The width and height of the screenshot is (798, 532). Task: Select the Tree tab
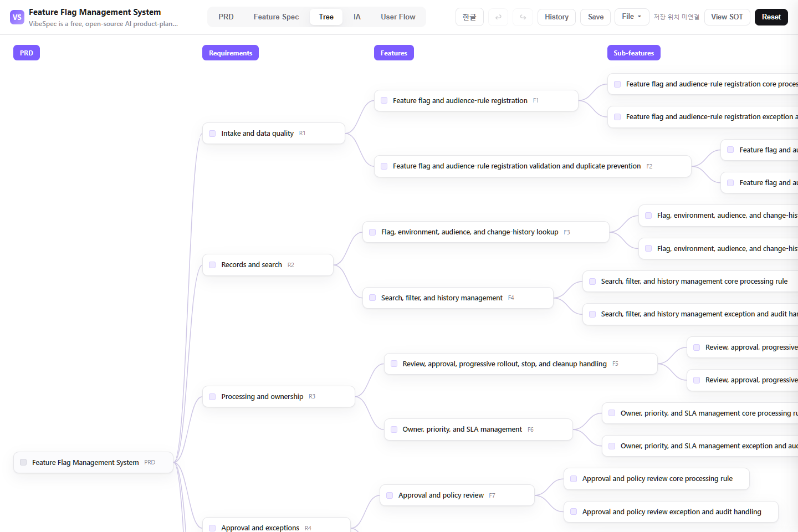coord(326,17)
